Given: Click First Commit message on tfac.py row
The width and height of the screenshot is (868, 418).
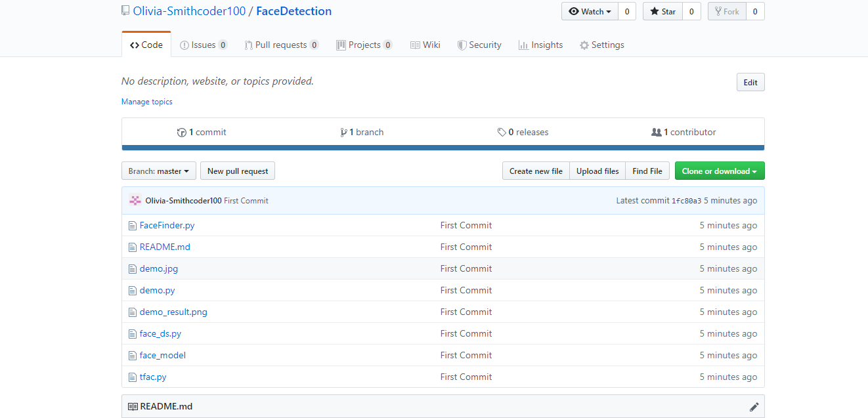Looking at the screenshot, I should (x=466, y=377).
